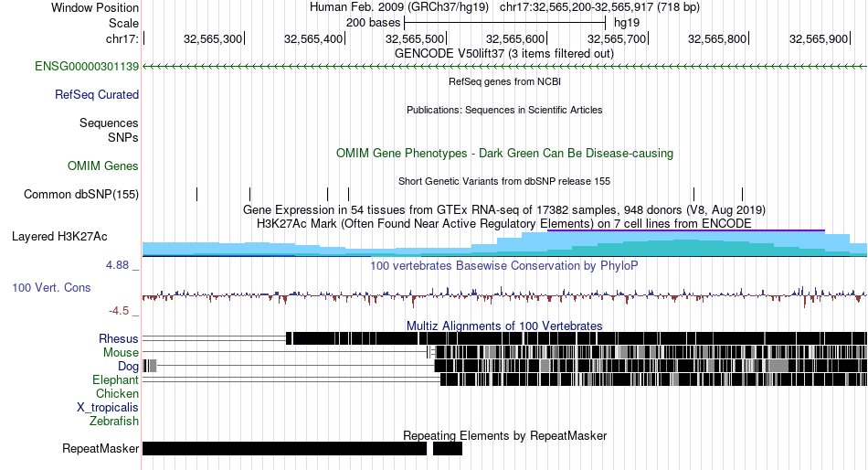The width and height of the screenshot is (868, 470).
Task: Open the OMIM Genes track label
Action: pyautogui.click(x=102, y=166)
